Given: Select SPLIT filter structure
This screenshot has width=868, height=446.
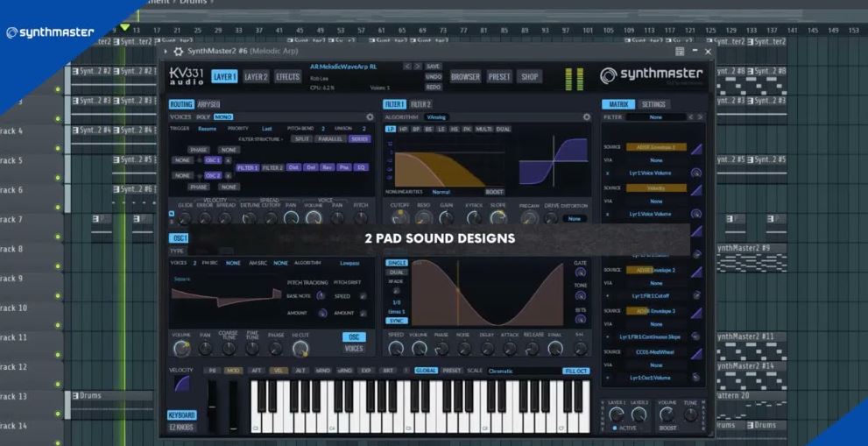Looking at the screenshot, I should coord(301,139).
